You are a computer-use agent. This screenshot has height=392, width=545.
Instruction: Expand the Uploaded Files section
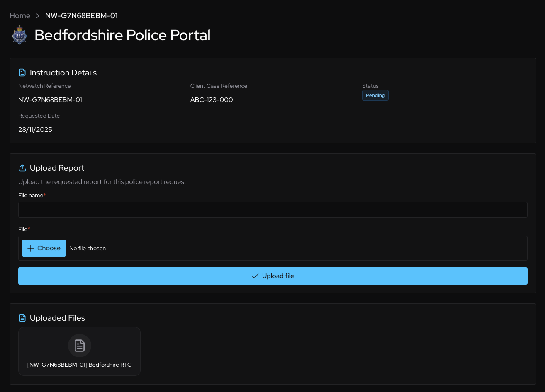pos(57,318)
